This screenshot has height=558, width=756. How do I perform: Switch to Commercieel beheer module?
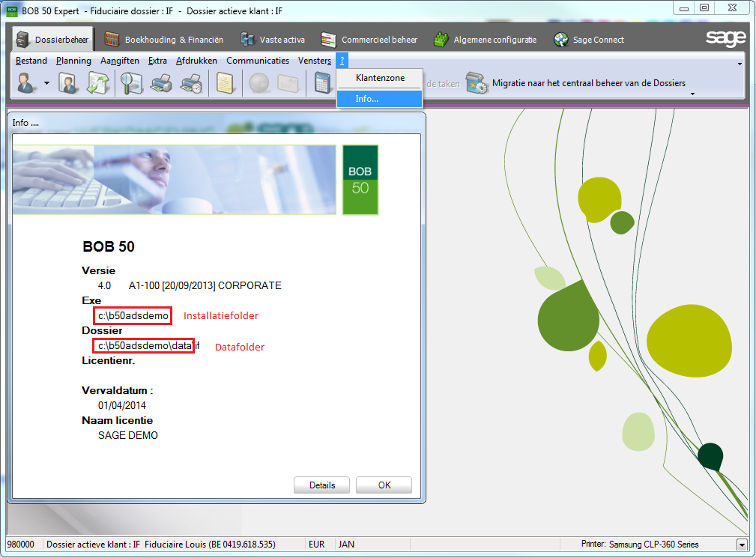click(x=369, y=40)
